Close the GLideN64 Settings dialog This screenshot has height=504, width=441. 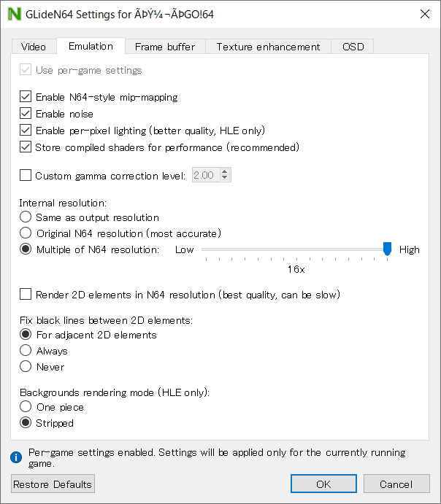pos(425,14)
